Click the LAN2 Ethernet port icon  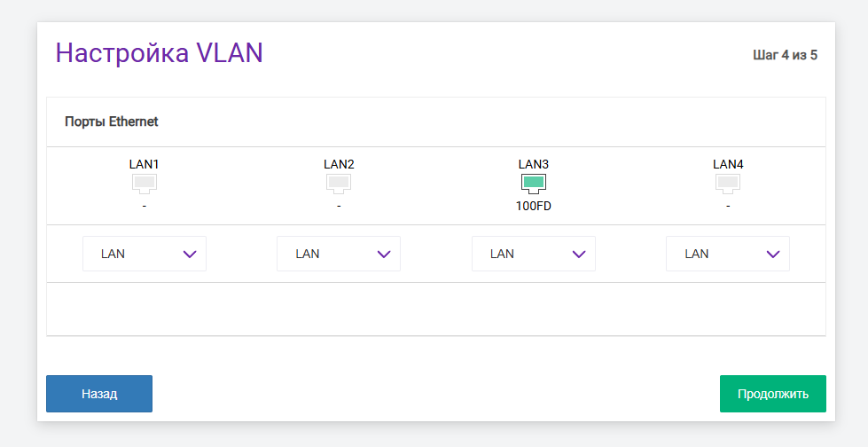point(339,183)
